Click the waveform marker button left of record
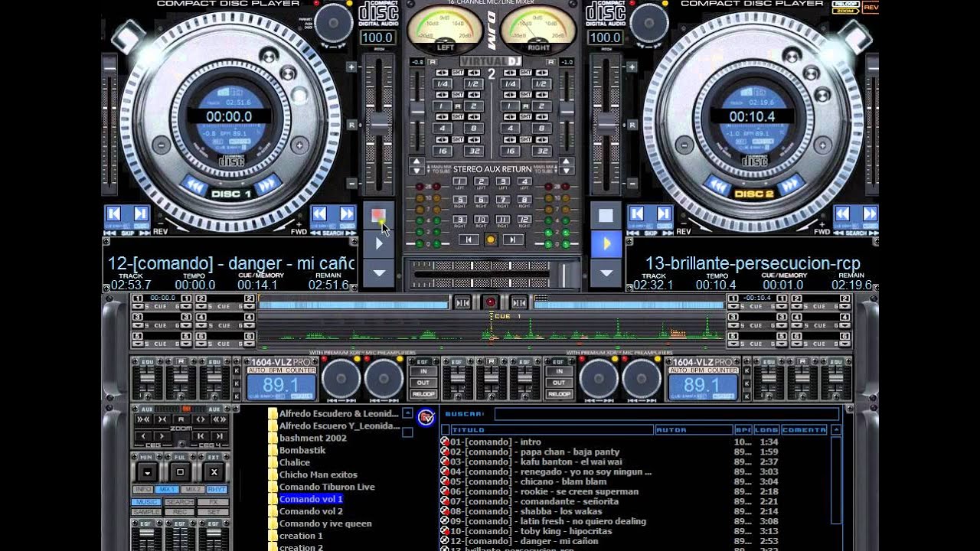 tap(462, 302)
